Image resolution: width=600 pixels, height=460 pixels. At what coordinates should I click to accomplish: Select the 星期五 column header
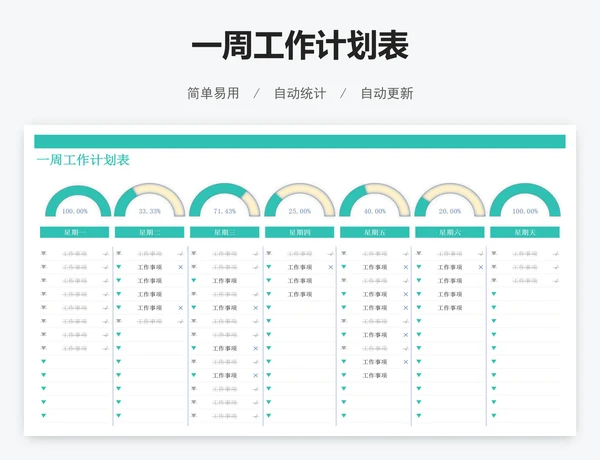375,232
